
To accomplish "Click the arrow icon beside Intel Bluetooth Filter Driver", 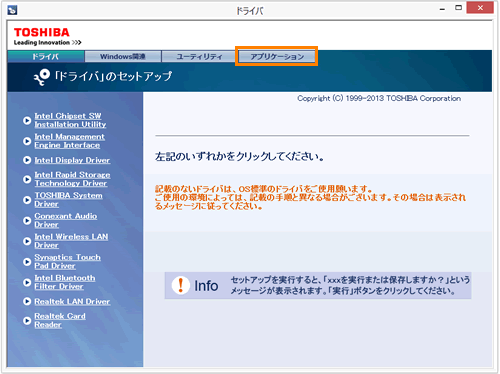I will [x=27, y=282].
